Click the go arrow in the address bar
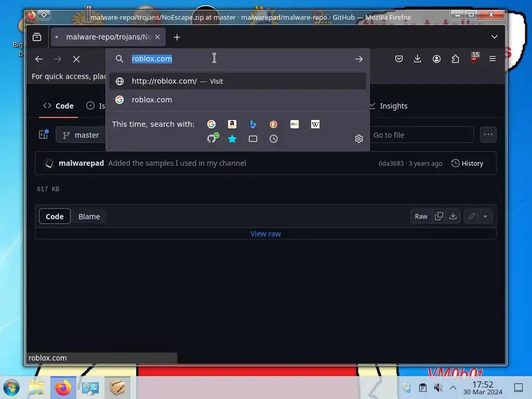 (x=358, y=59)
